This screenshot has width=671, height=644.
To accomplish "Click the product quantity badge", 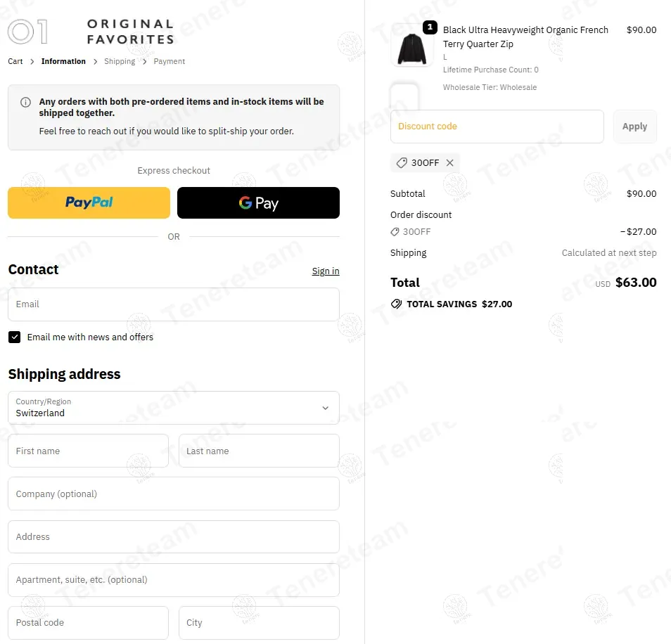I will tap(430, 28).
